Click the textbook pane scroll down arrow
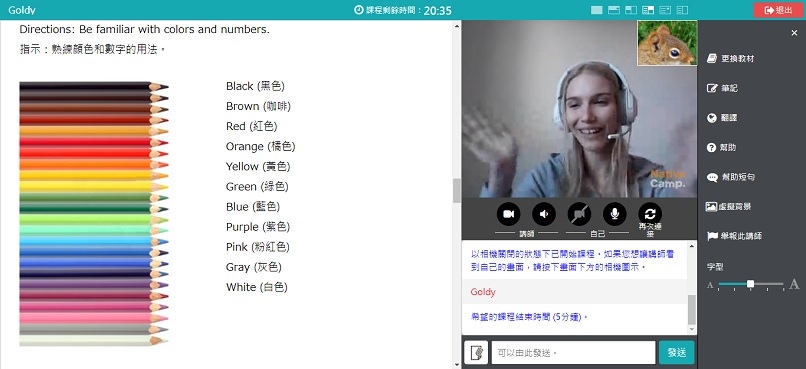This screenshot has width=806, height=369. [456, 364]
